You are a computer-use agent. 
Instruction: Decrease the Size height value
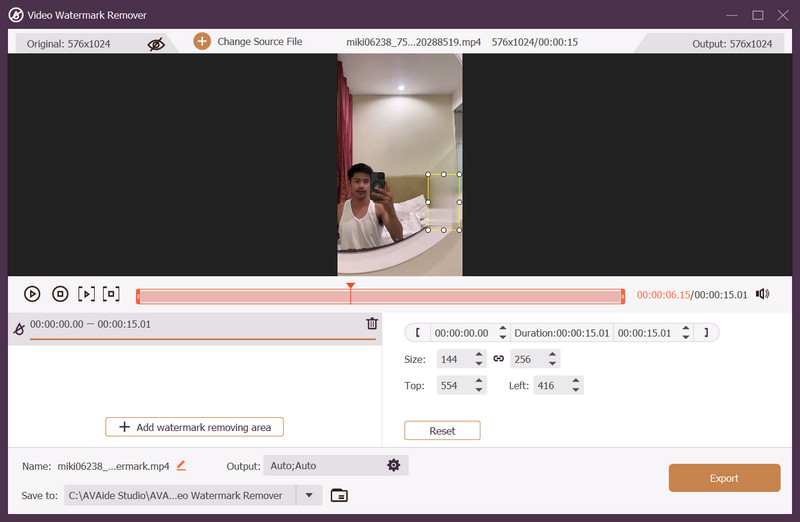tap(553, 363)
